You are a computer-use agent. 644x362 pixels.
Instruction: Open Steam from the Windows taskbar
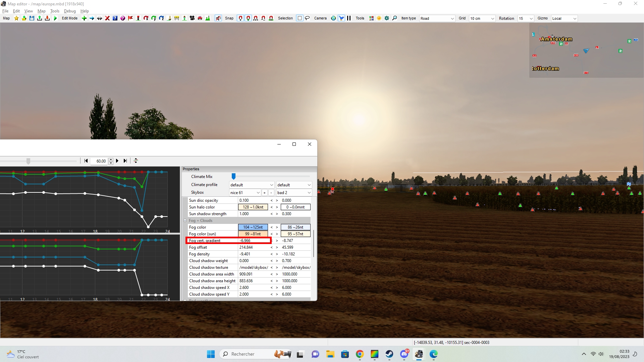(x=389, y=354)
